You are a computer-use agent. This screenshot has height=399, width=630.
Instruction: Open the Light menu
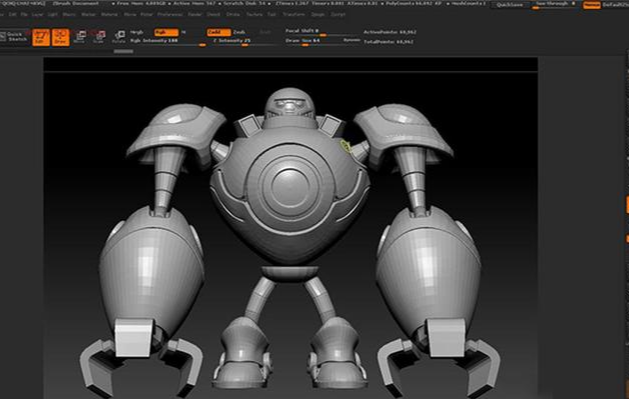[53, 14]
